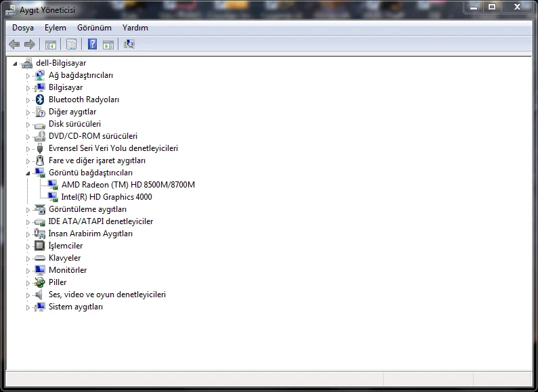Image resolution: width=538 pixels, height=392 pixels.
Task: Select the Bilgisayar label
Action: click(x=66, y=87)
